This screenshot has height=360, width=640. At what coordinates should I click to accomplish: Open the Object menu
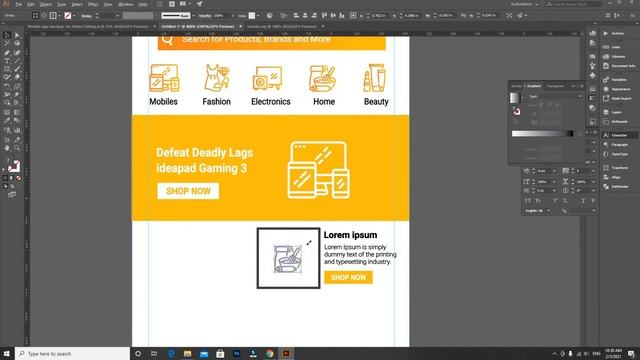pos(46,4)
